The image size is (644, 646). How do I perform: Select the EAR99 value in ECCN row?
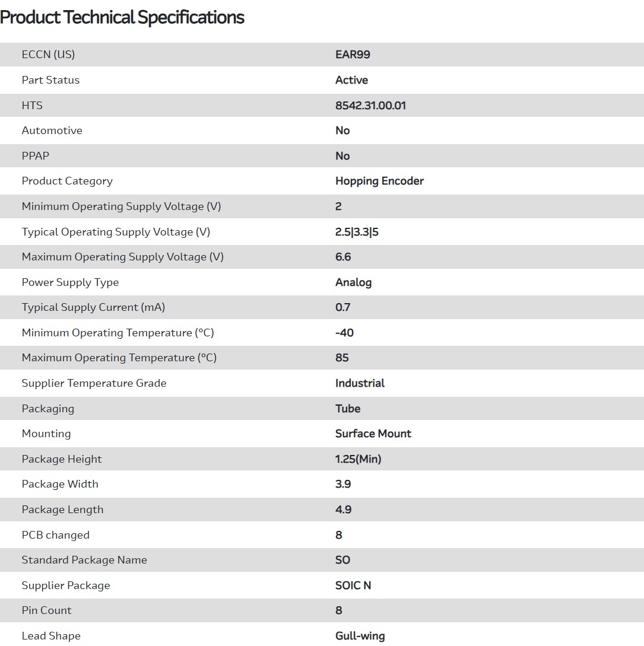pos(353,55)
